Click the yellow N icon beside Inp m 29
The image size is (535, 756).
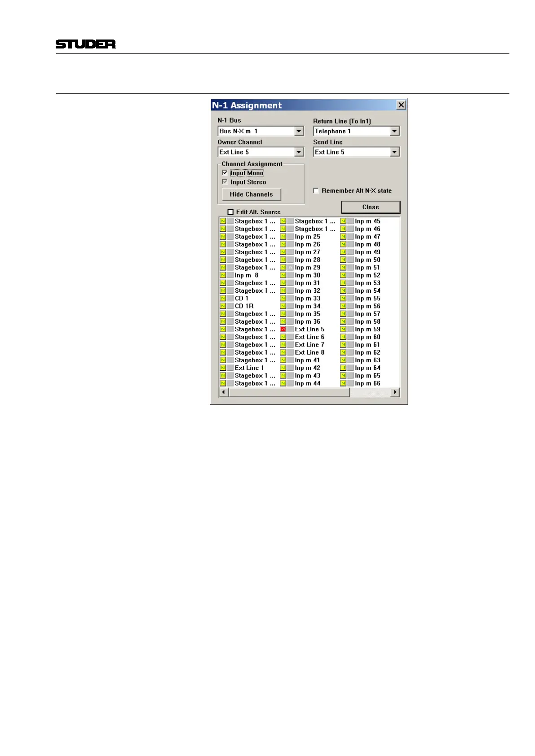283,268
